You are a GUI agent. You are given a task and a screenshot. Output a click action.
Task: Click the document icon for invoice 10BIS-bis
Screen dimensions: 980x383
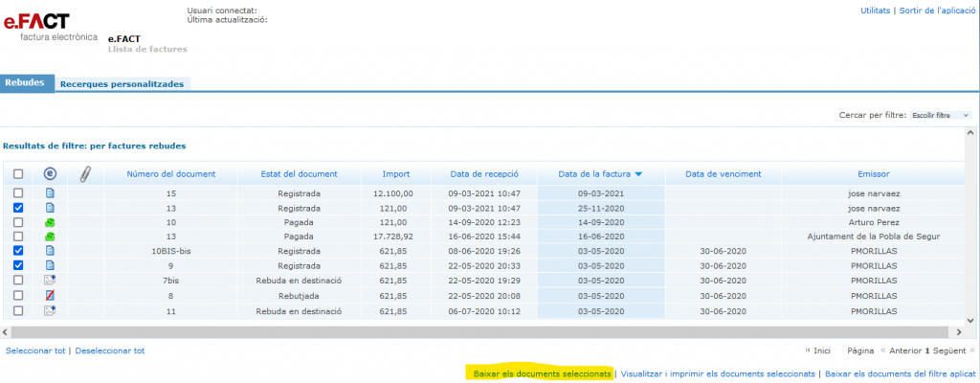(x=51, y=252)
